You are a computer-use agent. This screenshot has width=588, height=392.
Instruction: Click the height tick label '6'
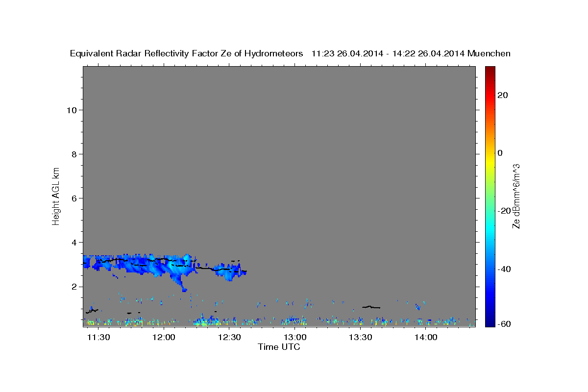point(74,198)
